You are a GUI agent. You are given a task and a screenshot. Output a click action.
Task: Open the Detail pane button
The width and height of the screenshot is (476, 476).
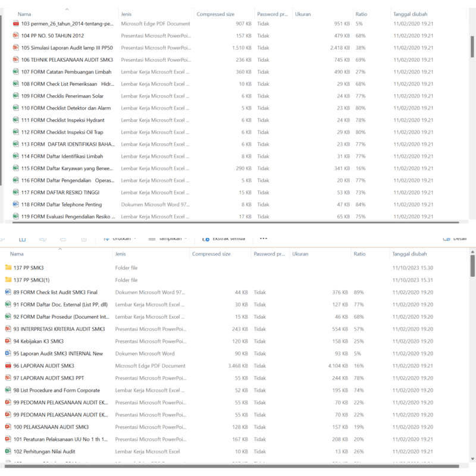click(455, 239)
